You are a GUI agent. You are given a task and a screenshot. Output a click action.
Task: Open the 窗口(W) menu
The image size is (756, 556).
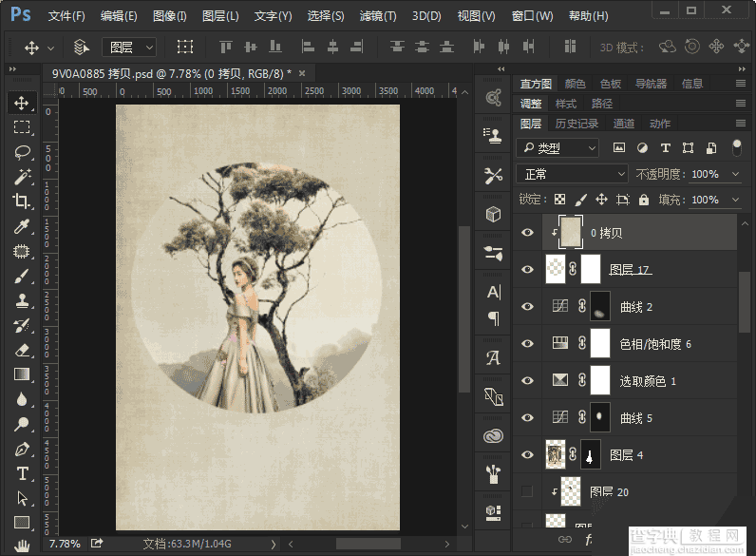point(532,16)
